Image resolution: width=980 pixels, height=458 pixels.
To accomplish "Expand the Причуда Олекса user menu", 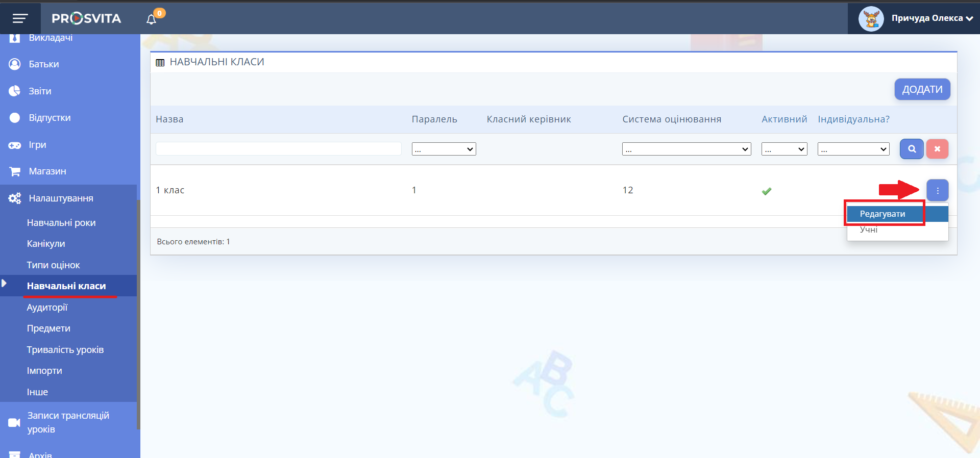I will pos(932,18).
